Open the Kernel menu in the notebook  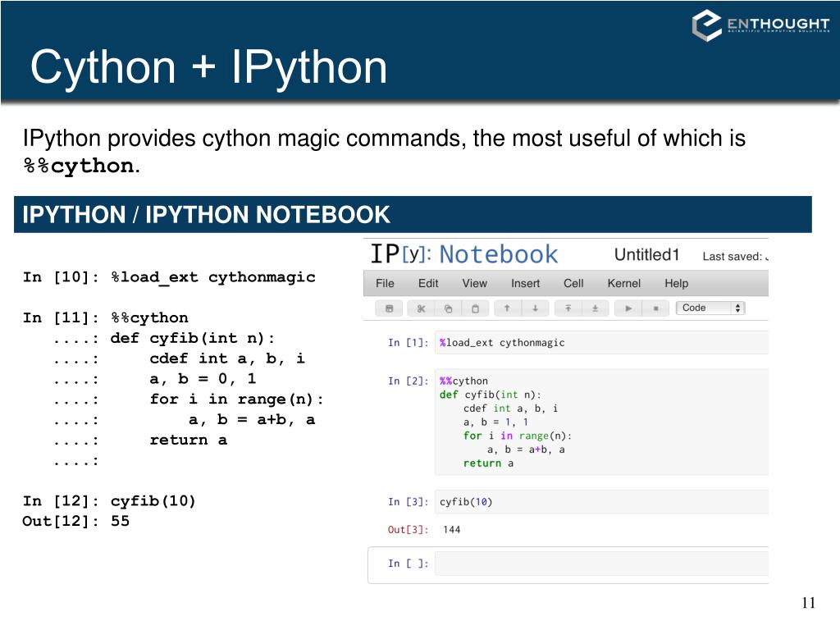pos(623,283)
